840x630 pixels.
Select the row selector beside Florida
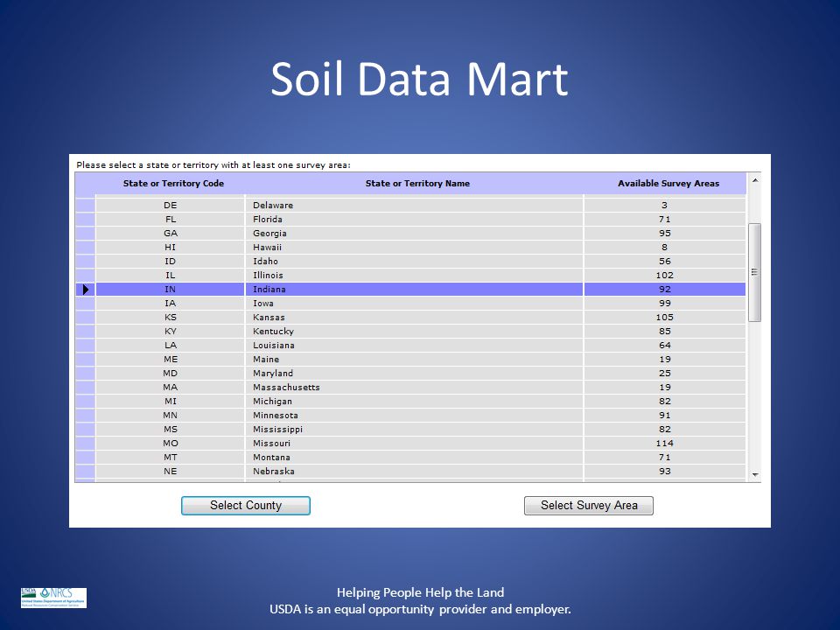point(85,219)
